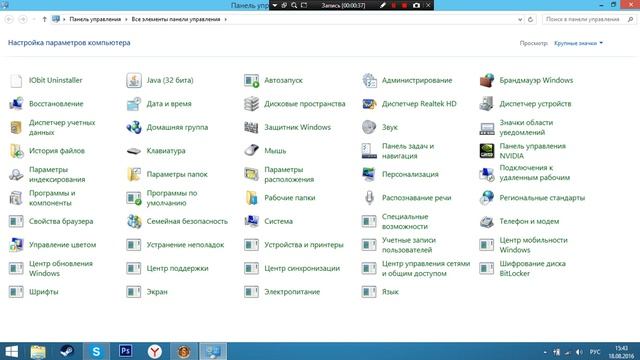Open Диспетчер Realtek HD icon
This screenshot has height=360, width=640.
tap(369, 104)
